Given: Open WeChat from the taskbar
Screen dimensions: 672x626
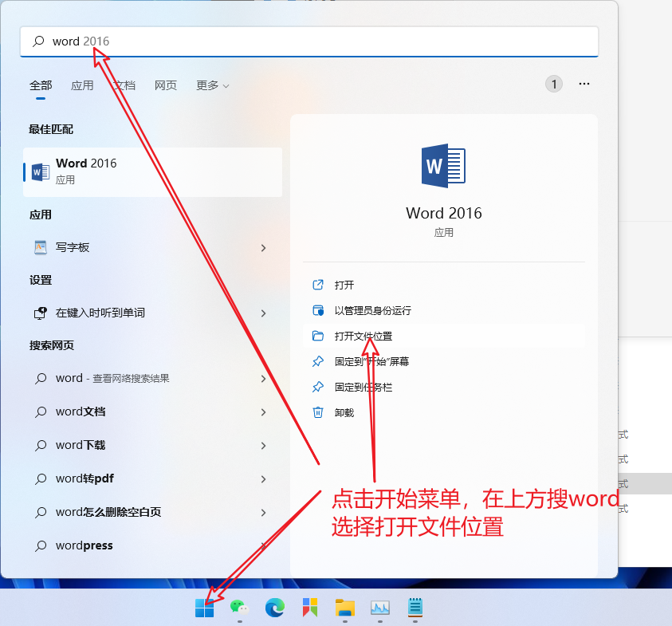Looking at the screenshot, I should [x=239, y=608].
